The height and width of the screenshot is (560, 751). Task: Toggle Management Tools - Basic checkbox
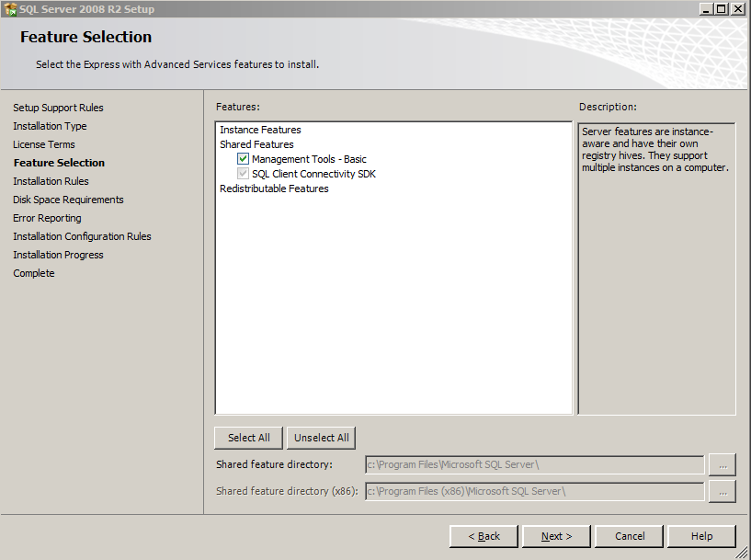pos(243,158)
